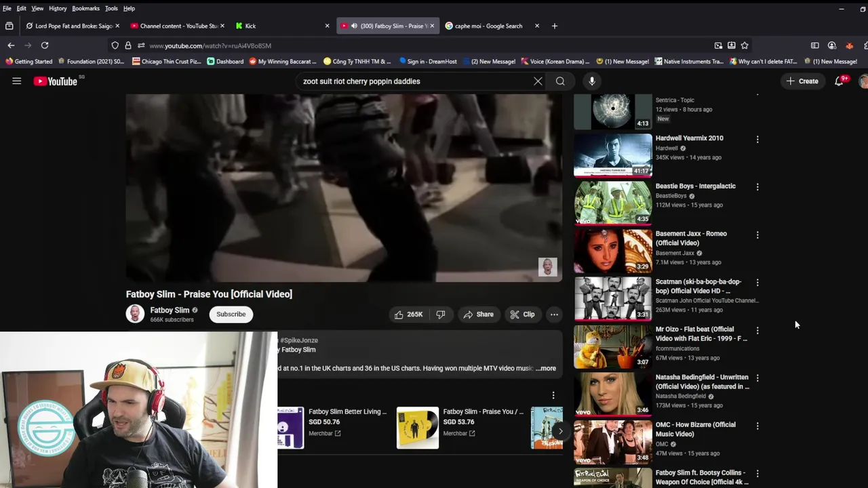Click the YouTube search text field

(414, 81)
